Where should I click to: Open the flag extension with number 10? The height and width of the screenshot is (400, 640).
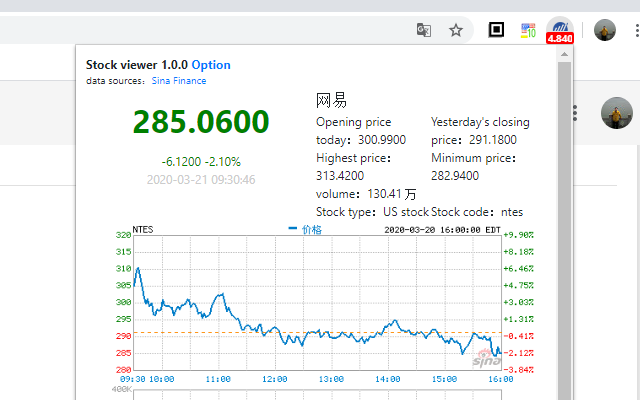tap(528, 30)
